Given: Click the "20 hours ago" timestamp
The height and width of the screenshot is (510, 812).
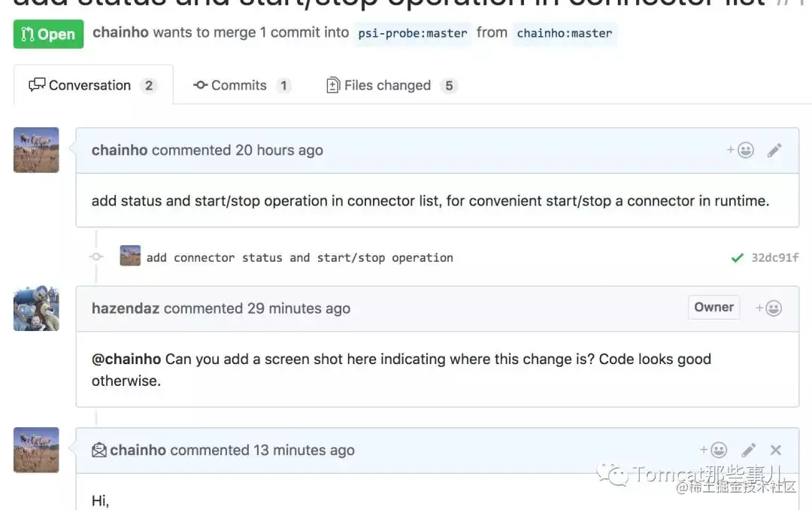Looking at the screenshot, I should click(x=279, y=150).
